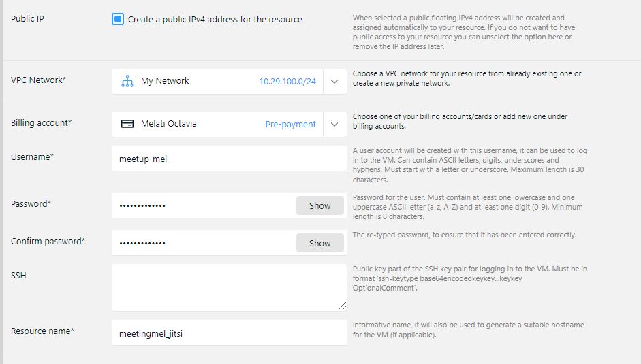This screenshot has width=641, height=364.
Task: Expand the Billing account dropdown arrow
Action: [x=334, y=125]
